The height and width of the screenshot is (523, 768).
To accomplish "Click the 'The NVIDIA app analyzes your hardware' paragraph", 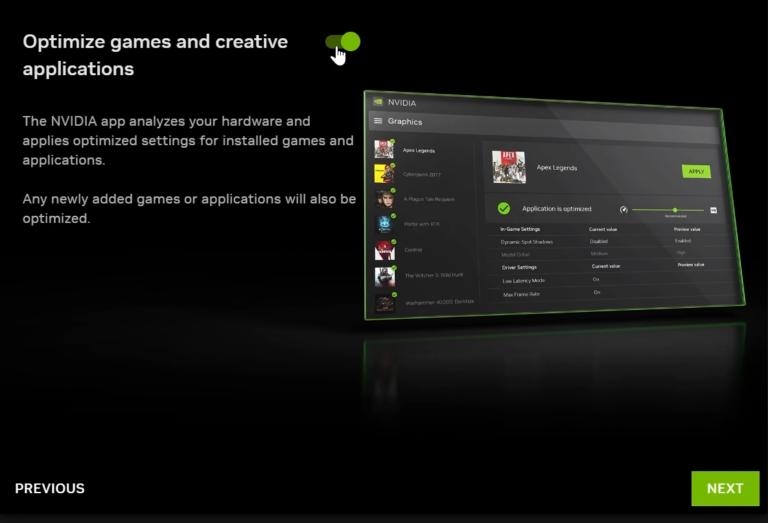I will click(188, 141).
